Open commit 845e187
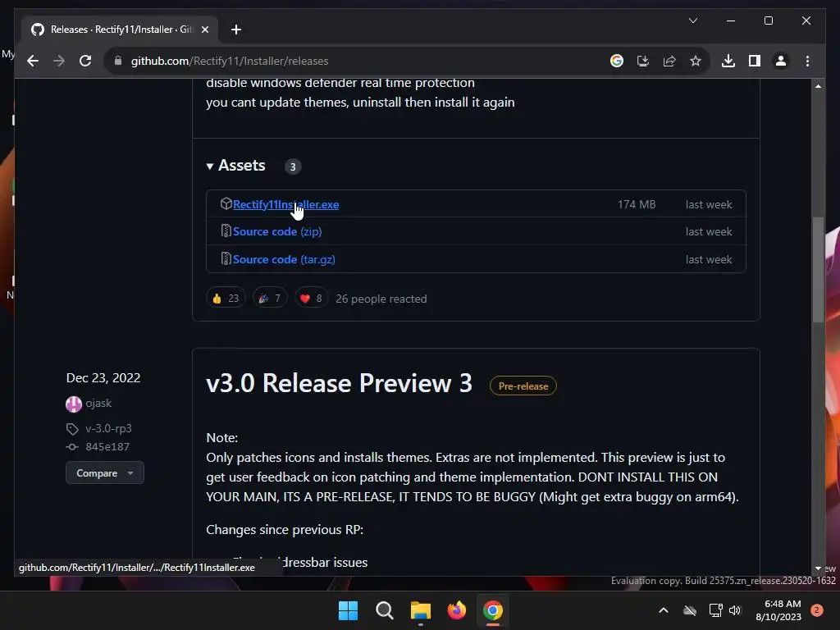 [107, 447]
